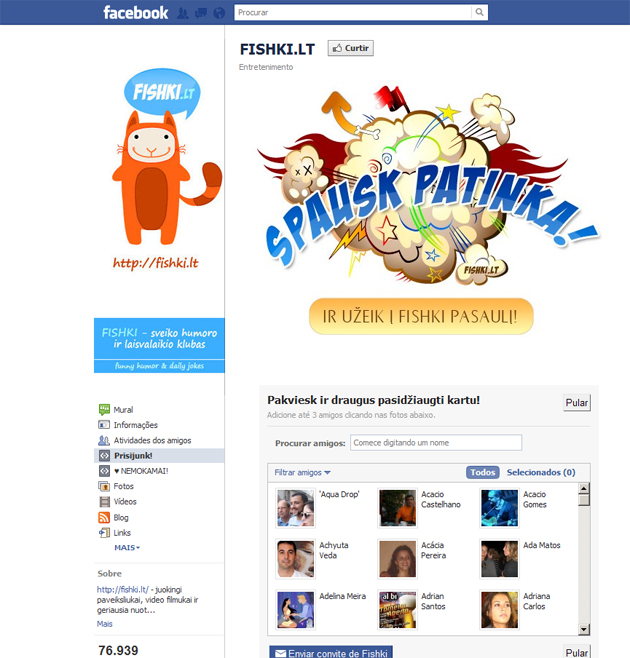Open notifications globe icon
Image resolution: width=630 pixels, height=658 pixels.
coord(219,13)
